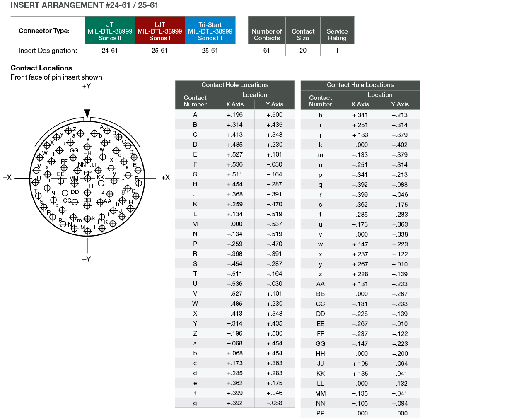Image resolution: width=507 pixels, height=420 pixels.
Task: Select X Axis value –.228 for contact DD
Action: click(360, 314)
